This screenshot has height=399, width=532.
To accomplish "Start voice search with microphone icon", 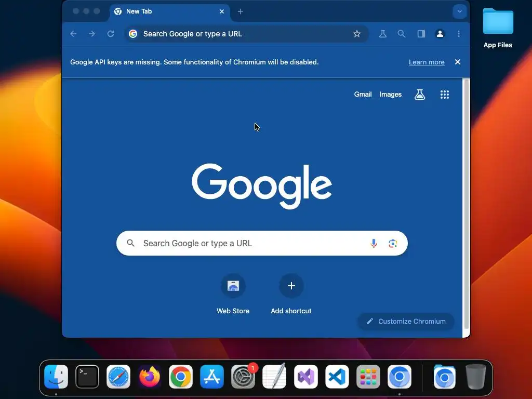I will 374,243.
